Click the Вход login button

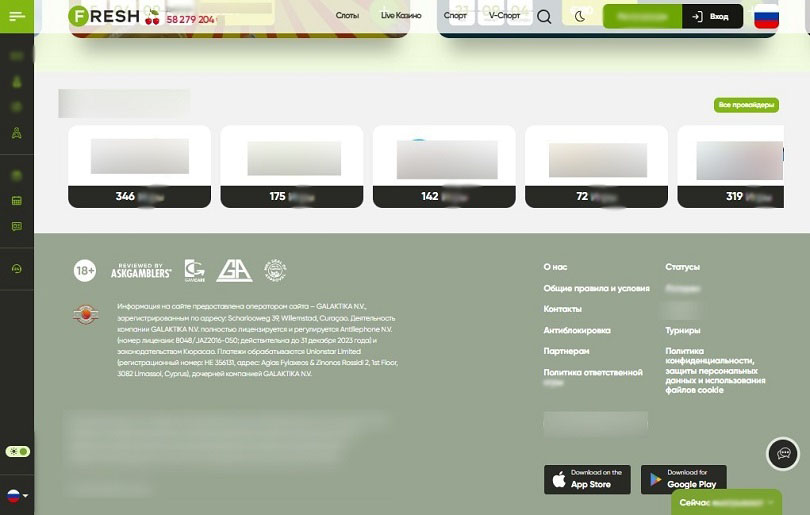click(x=712, y=17)
